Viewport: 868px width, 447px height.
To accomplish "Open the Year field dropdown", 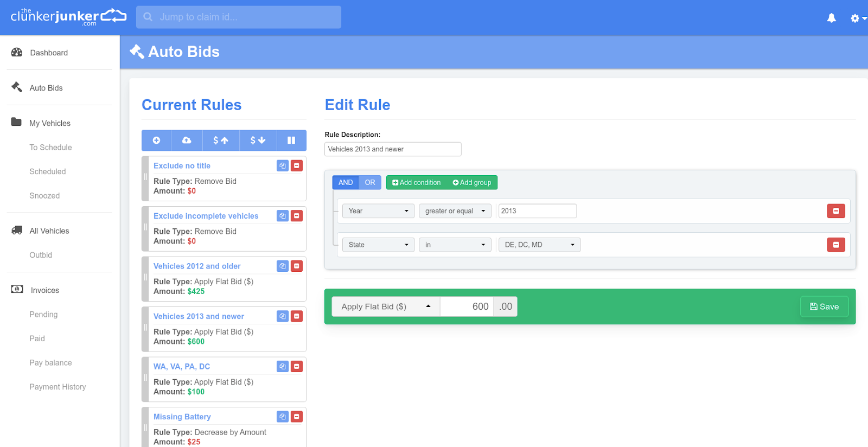I will click(378, 211).
